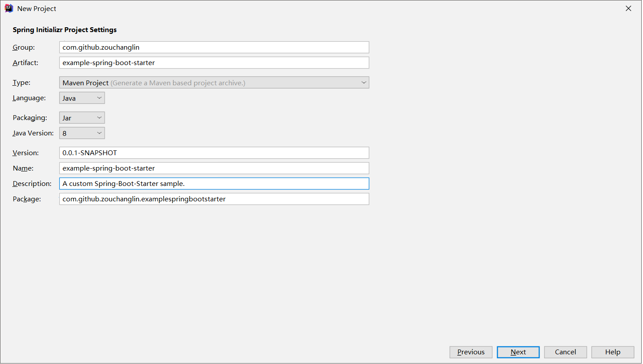Expand the Java Version dropdown
643x364 pixels.
pos(82,133)
